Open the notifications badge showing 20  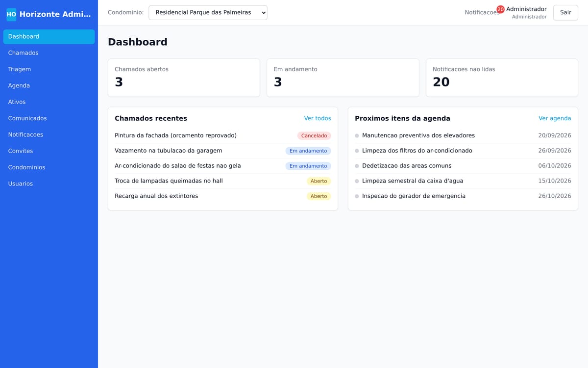tap(500, 9)
